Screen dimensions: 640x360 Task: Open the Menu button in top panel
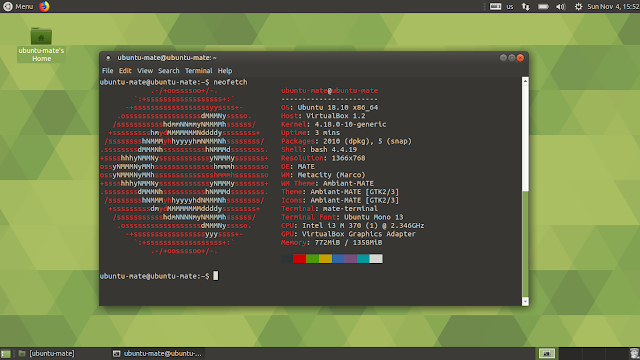(x=18, y=7)
